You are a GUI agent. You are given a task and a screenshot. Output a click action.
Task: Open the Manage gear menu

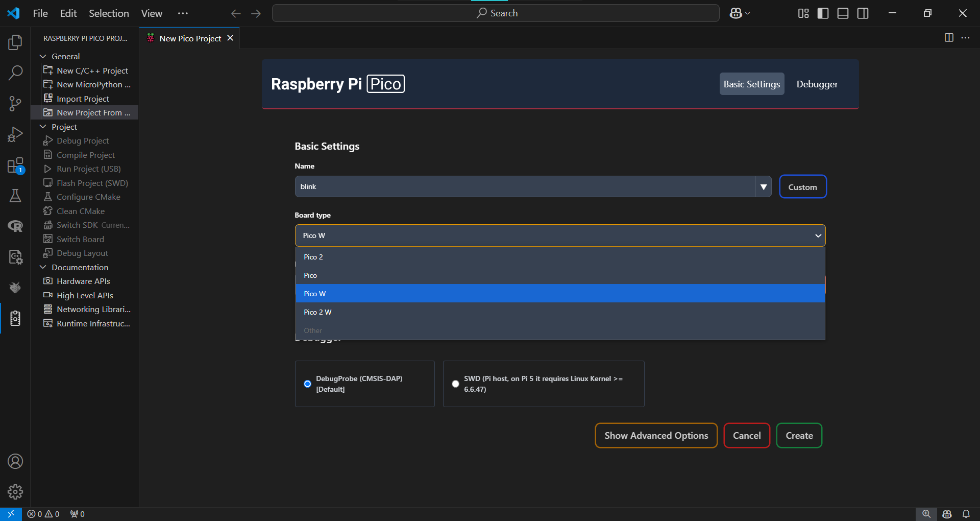15,492
